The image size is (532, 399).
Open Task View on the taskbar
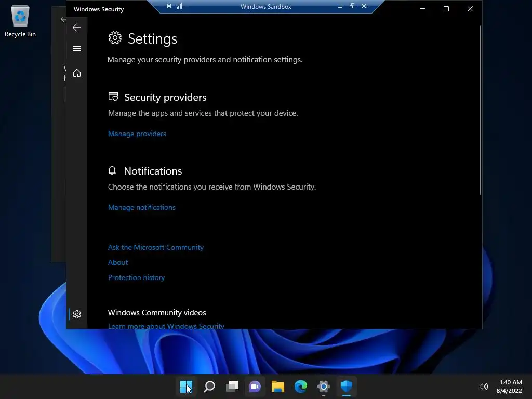click(232, 387)
